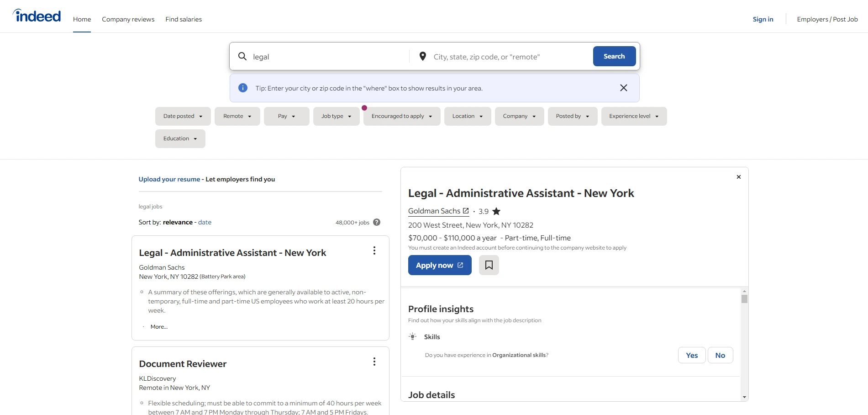
Task: Click the job panel scroll down arrow
Action: click(x=744, y=397)
